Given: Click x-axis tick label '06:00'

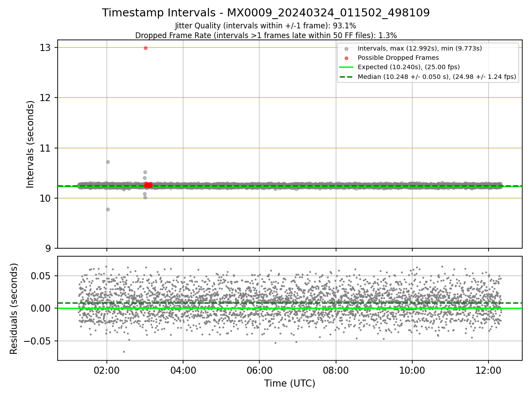Looking at the screenshot, I should coord(259,370).
